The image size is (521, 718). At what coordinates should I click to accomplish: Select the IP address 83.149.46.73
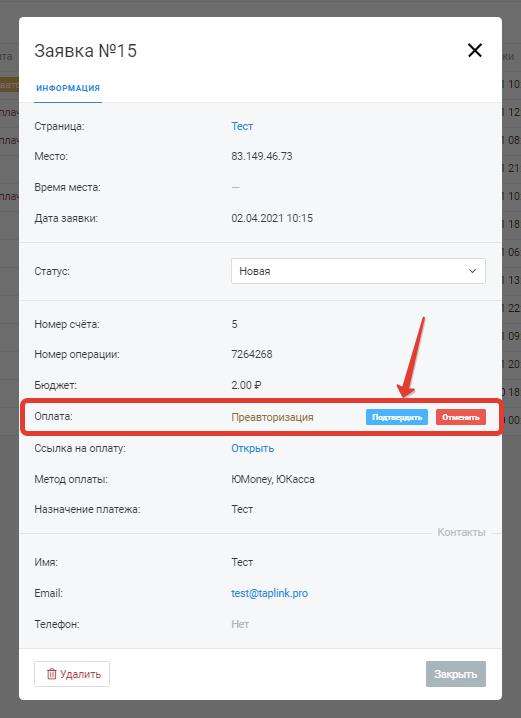click(261, 156)
